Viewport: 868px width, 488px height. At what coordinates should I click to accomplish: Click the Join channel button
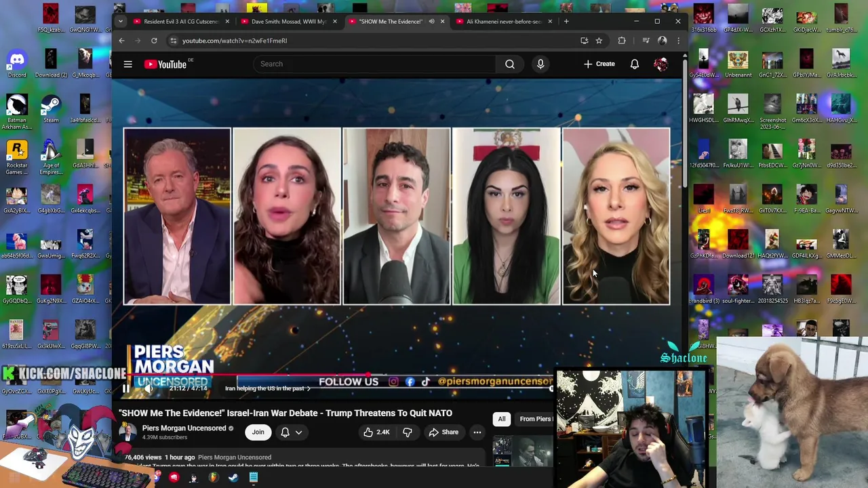pyautogui.click(x=258, y=432)
